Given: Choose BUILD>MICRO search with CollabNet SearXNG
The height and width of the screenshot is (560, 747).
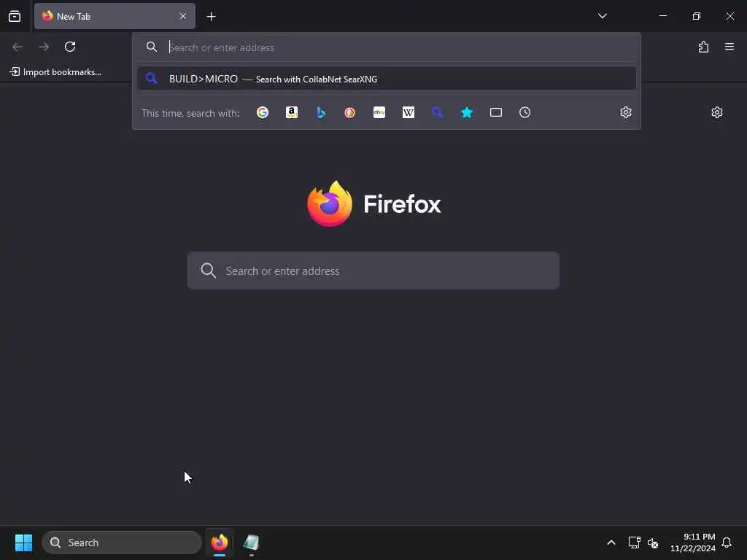Looking at the screenshot, I should [x=387, y=79].
